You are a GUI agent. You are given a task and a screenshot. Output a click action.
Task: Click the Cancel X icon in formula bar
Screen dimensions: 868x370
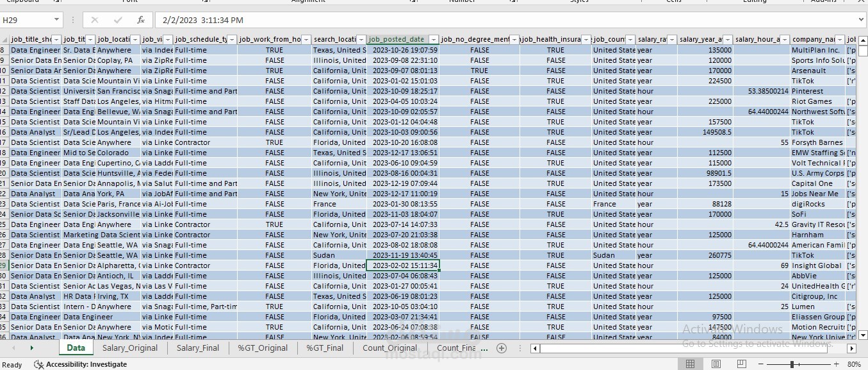click(x=95, y=20)
